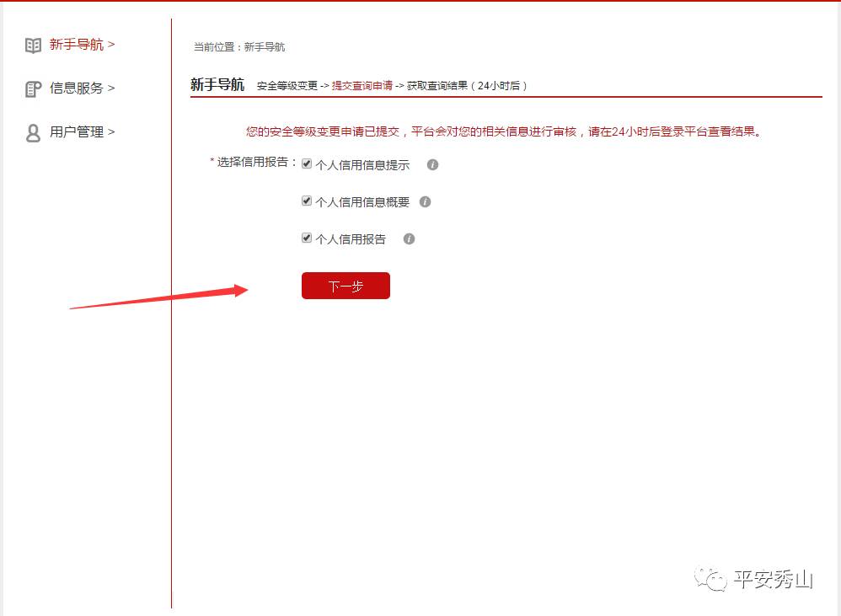Click the 安全等级变更 step text
The width and height of the screenshot is (841, 616).
[287, 86]
